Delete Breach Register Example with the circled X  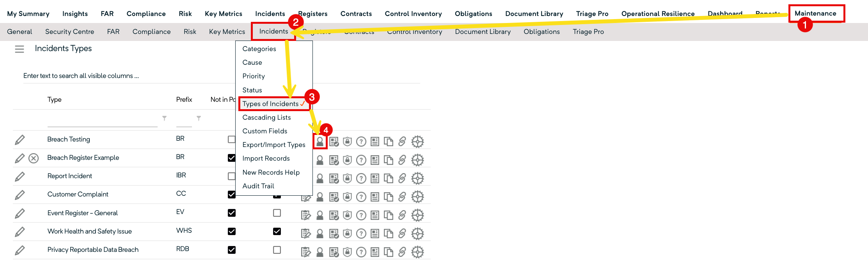click(x=34, y=158)
